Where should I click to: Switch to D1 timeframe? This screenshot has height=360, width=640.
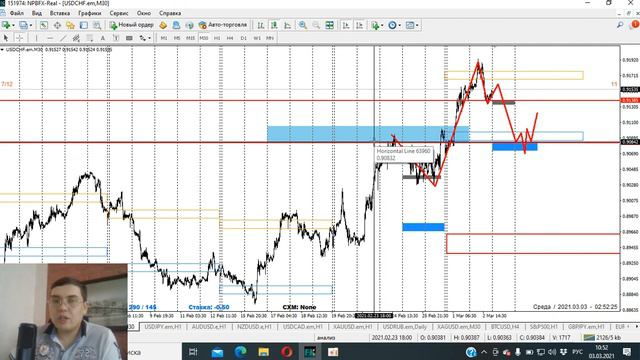[244, 38]
